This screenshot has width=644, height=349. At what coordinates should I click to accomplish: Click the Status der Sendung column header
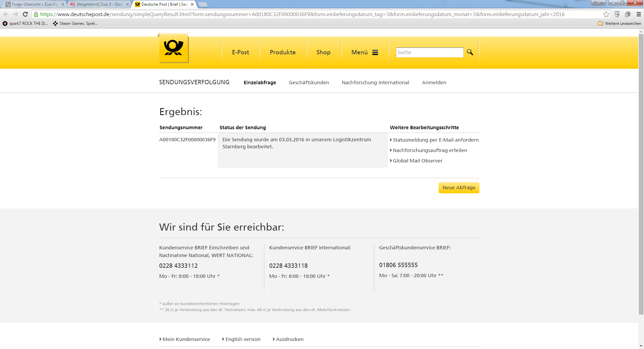coord(243,128)
